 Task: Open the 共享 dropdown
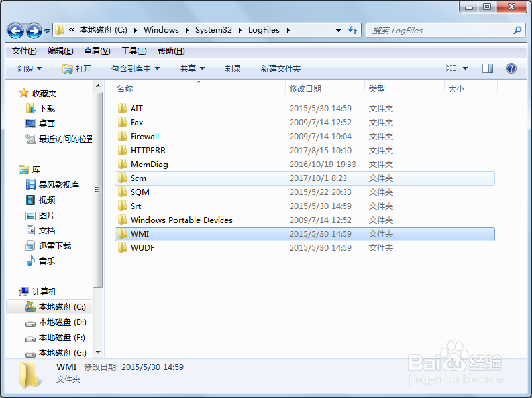[x=192, y=68]
